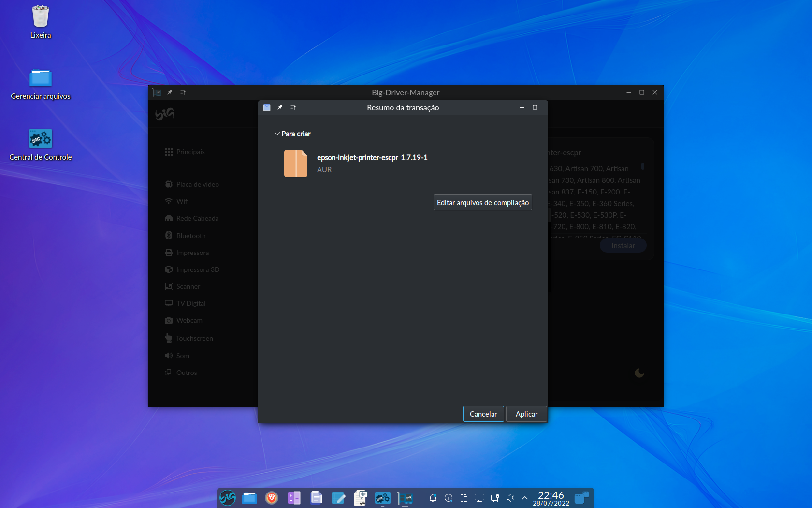Click the Instalar button in Big-Driver-Manager
Image resolution: width=812 pixels, height=508 pixels.
(623, 246)
